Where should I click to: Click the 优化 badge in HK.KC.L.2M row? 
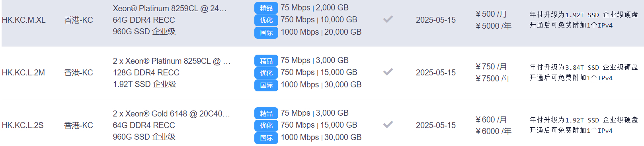266,73
